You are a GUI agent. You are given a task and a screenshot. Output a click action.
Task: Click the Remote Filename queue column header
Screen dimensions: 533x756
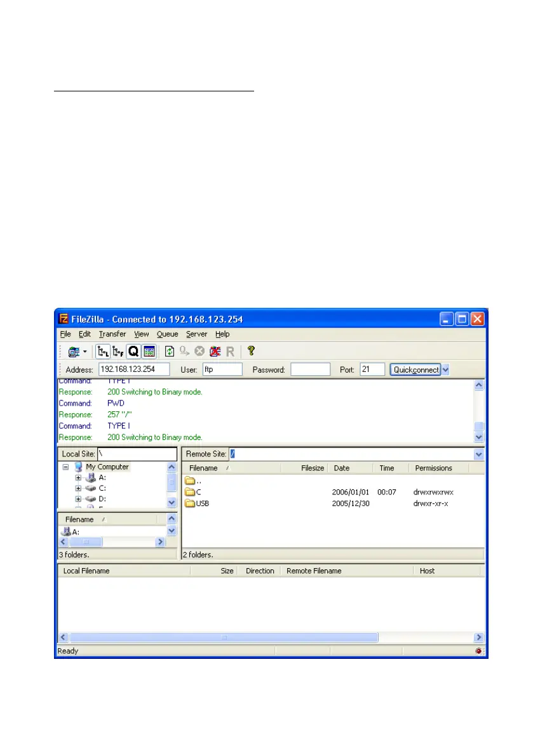pos(347,571)
